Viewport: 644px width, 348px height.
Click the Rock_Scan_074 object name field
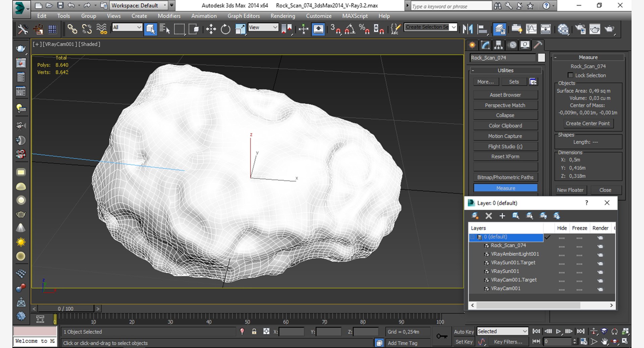pyautogui.click(x=502, y=58)
